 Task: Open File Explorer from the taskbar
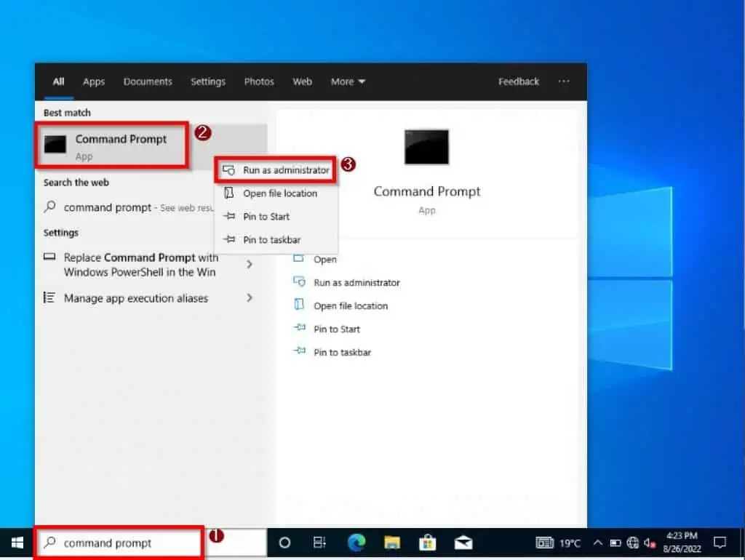pyautogui.click(x=392, y=543)
